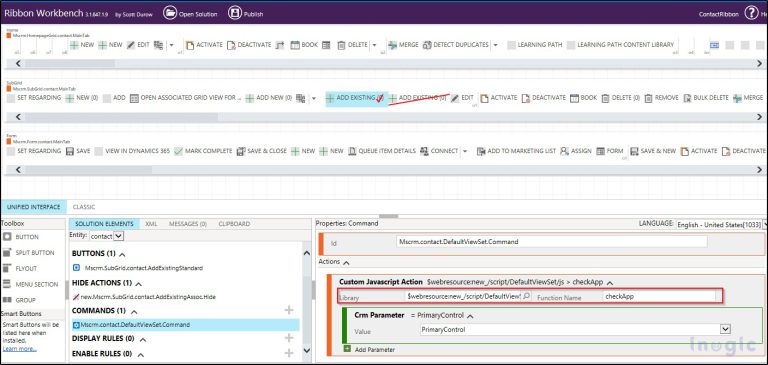Screen dimensions: 768x365
Task: Click Queue Item Details icon in Form ribbon
Action: [x=352, y=151]
